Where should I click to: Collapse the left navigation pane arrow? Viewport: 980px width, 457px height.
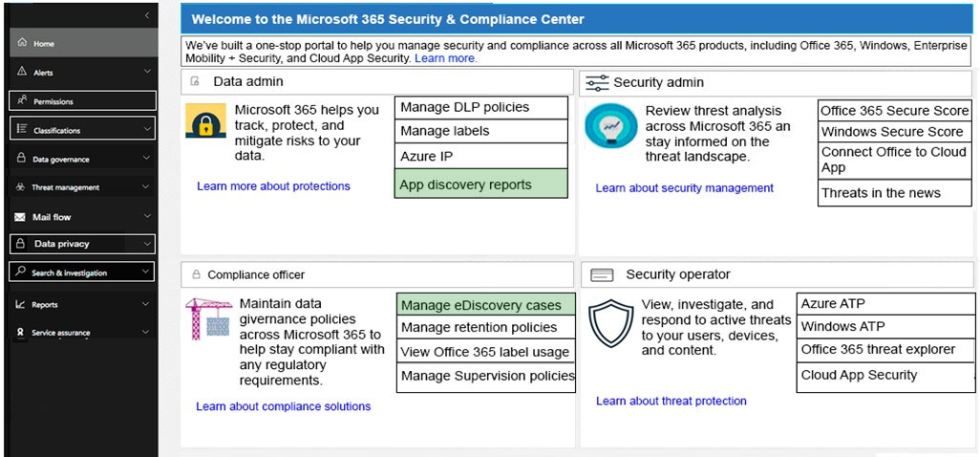coord(146,14)
